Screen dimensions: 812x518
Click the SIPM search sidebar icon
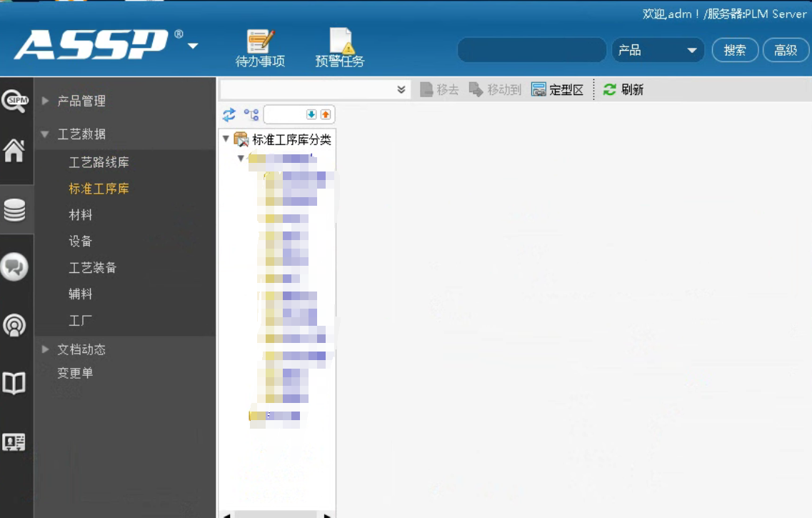tap(16, 101)
